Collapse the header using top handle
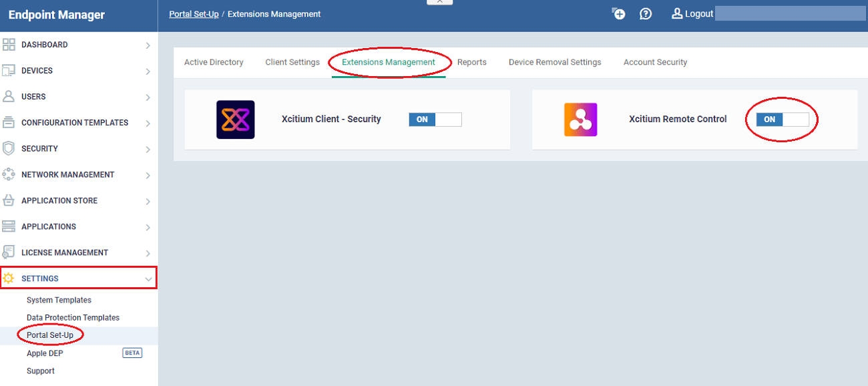The height and width of the screenshot is (386, 868). (x=439, y=2)
